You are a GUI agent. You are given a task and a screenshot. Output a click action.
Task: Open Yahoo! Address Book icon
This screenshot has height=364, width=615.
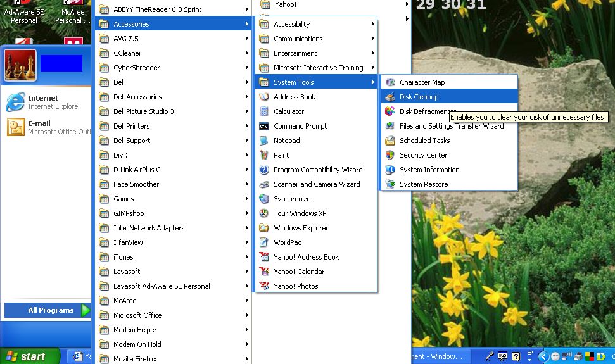264,257
